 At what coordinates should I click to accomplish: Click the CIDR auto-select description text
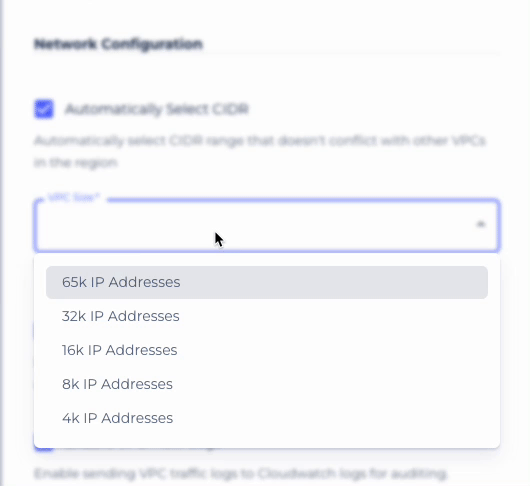(260, 151)
